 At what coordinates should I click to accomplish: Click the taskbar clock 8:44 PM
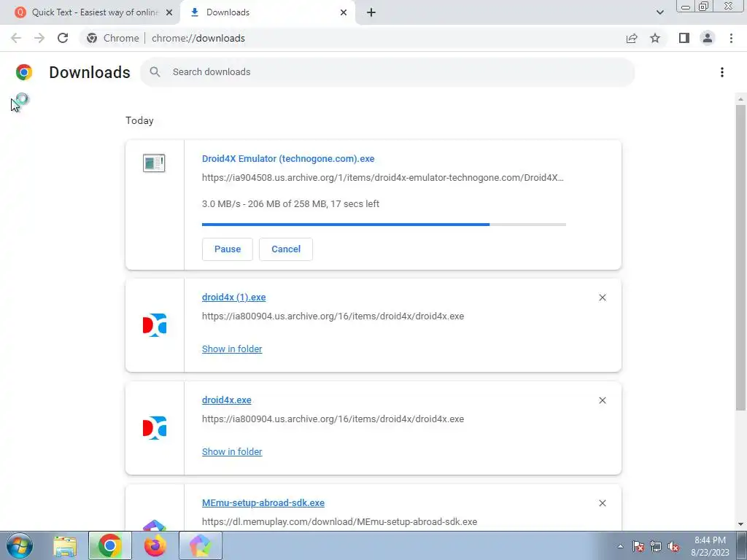pos(710,546)
